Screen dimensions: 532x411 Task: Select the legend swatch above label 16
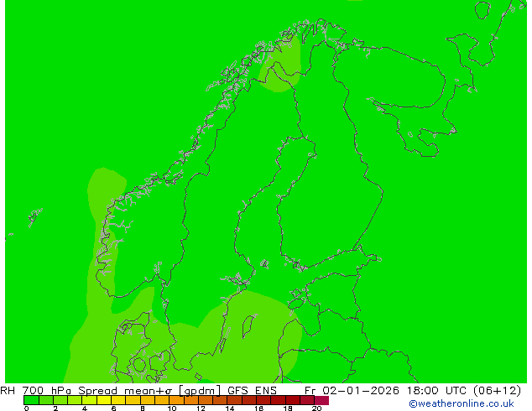tap(263, 400)
